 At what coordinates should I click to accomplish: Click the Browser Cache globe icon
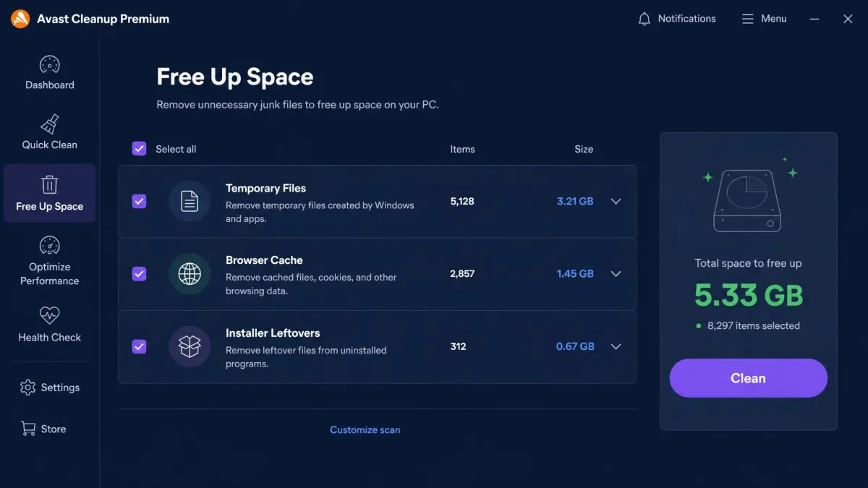(190, 273)
